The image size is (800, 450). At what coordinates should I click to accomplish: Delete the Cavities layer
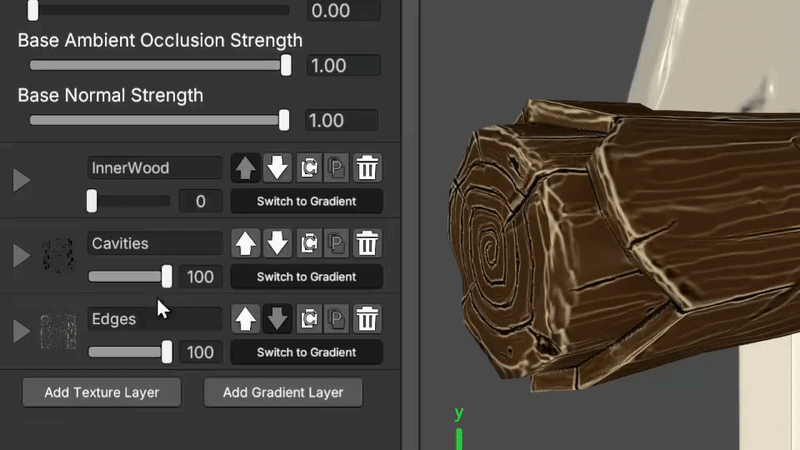368,244
